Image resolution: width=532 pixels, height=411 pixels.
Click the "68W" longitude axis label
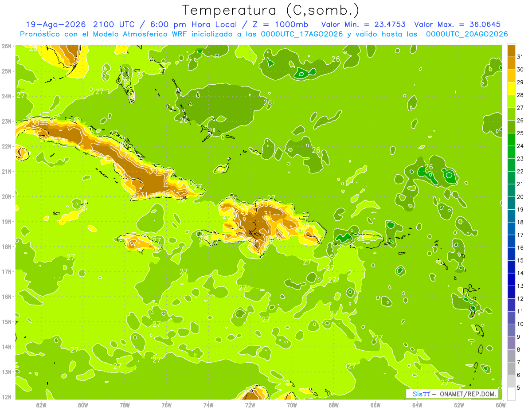pos(333,405)
